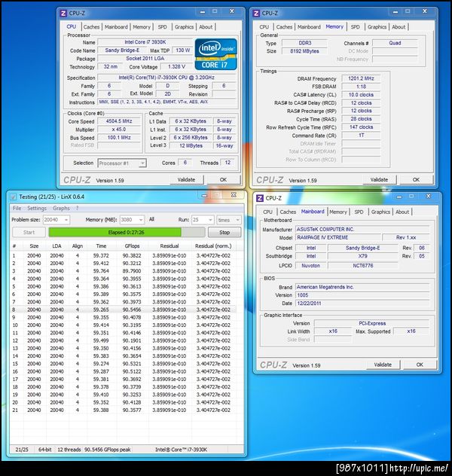
Task: Click OK in the CPU tab window
Action: (223, 180)
